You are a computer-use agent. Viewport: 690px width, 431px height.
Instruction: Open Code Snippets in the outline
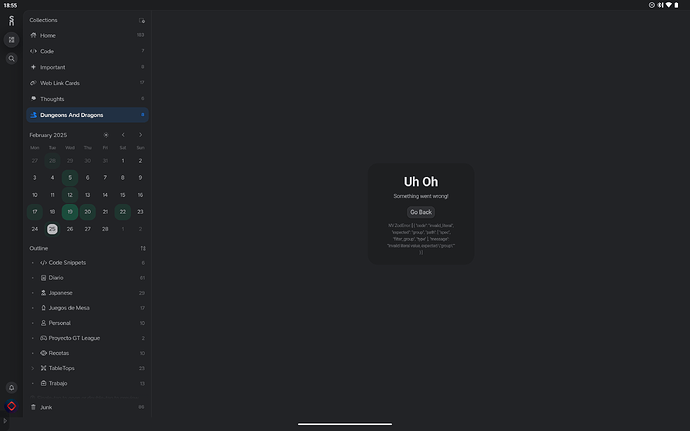87,263
